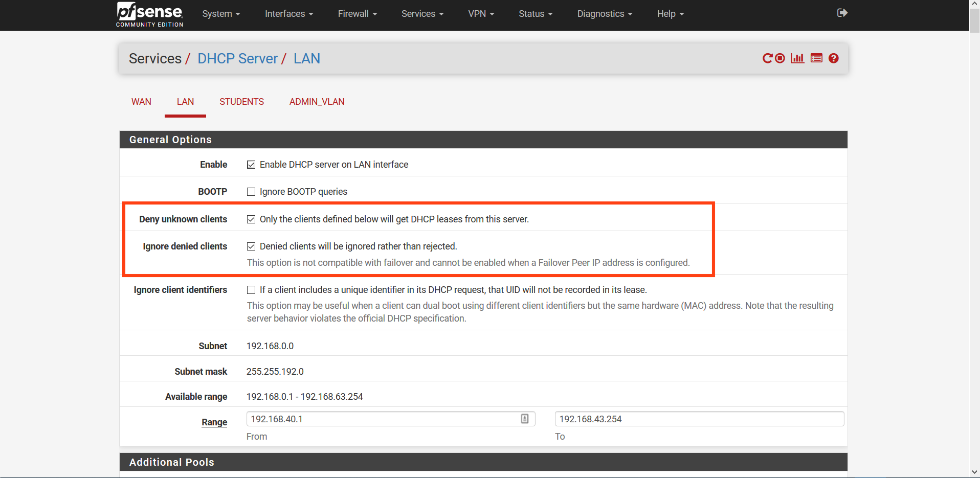The height and width of the screenshot is (478, 980).
Task: Open the related log entries icon
Action: point(816,58)
